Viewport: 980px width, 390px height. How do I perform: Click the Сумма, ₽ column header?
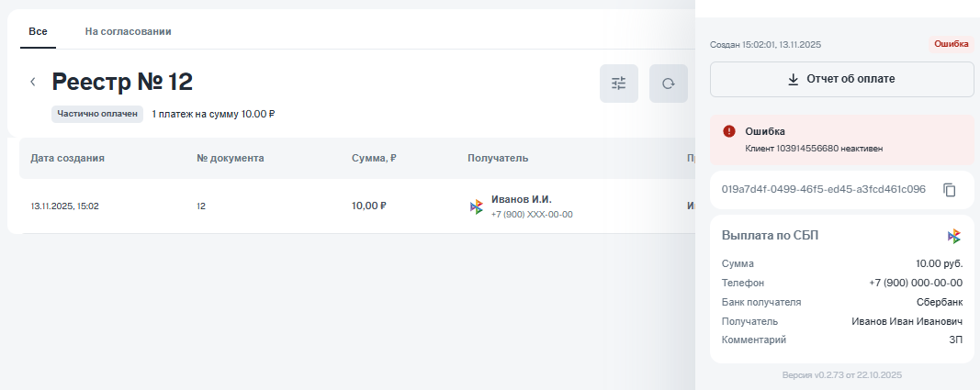(x=375, y=159)
